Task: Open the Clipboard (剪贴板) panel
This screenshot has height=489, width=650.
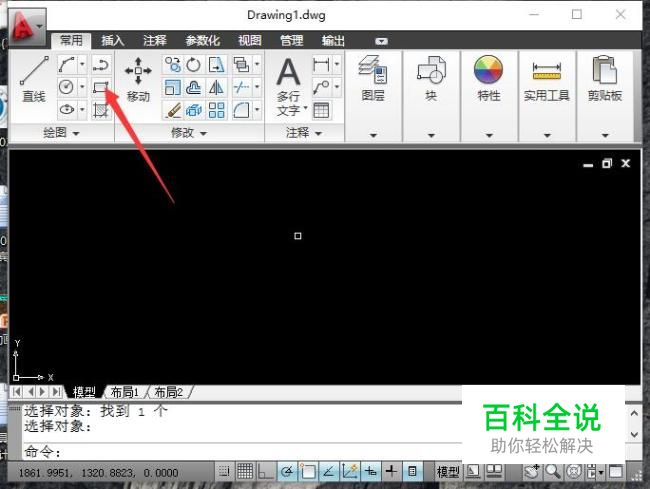Action: pos(605,79)
